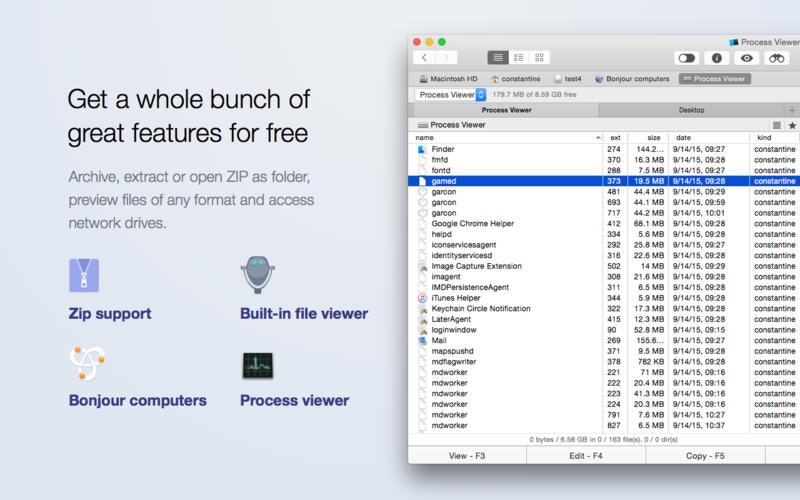
Task: Select the mapspushd row
Action: (x=604, y=351)
